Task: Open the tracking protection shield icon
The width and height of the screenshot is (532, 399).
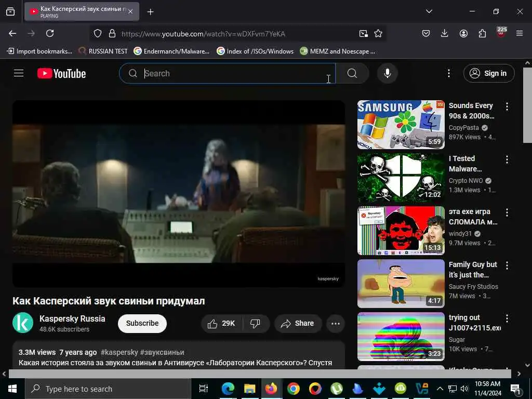Action: coord(98,33)
